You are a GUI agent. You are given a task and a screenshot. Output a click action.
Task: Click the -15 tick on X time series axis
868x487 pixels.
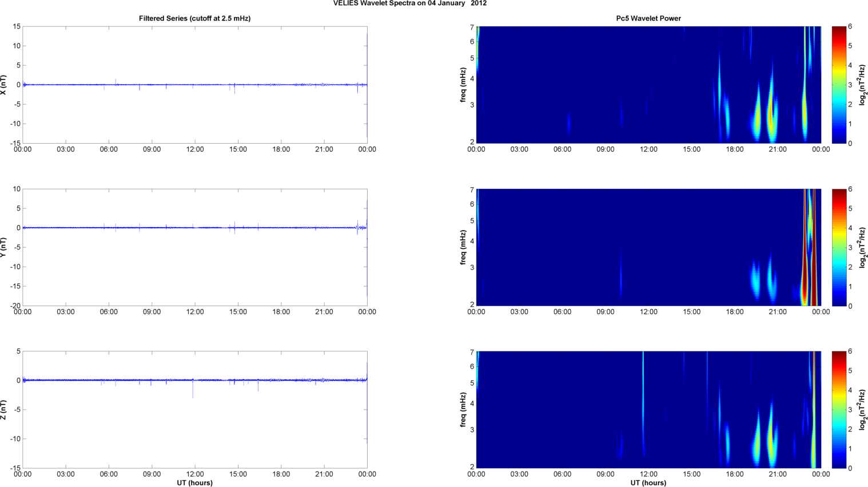[15, 143]
